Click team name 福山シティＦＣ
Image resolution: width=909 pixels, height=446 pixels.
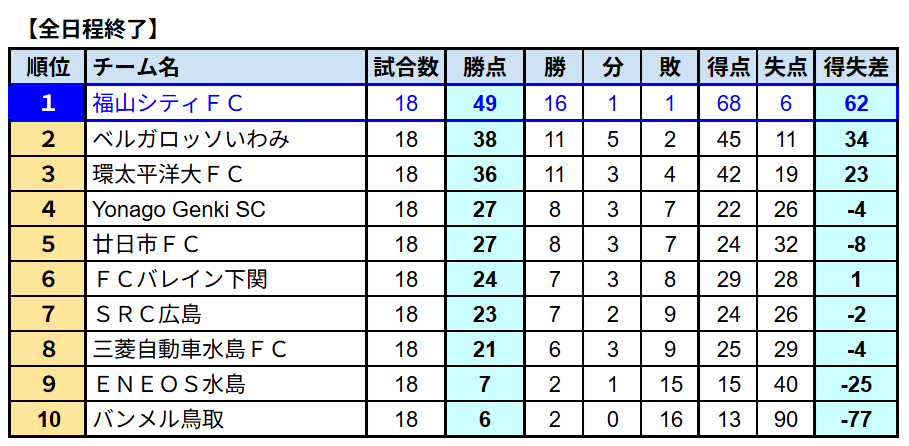click(168, 103)
